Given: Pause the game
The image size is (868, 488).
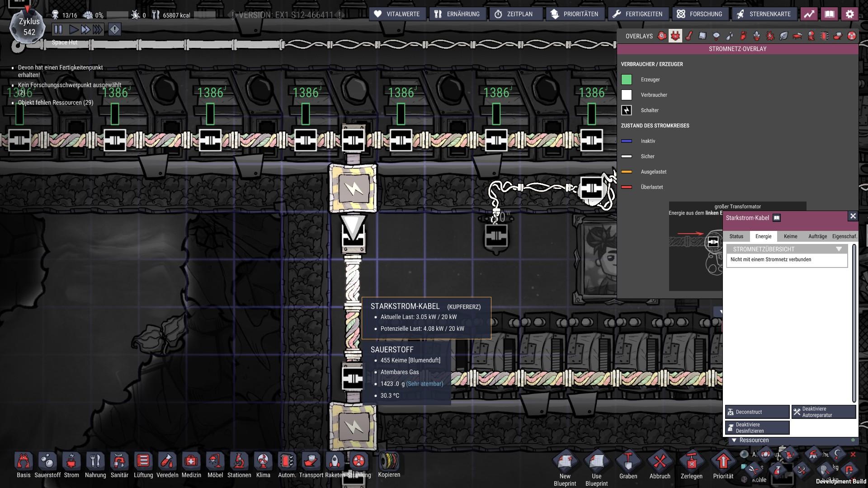Looking at the screenshot, I should coord(58,30).
